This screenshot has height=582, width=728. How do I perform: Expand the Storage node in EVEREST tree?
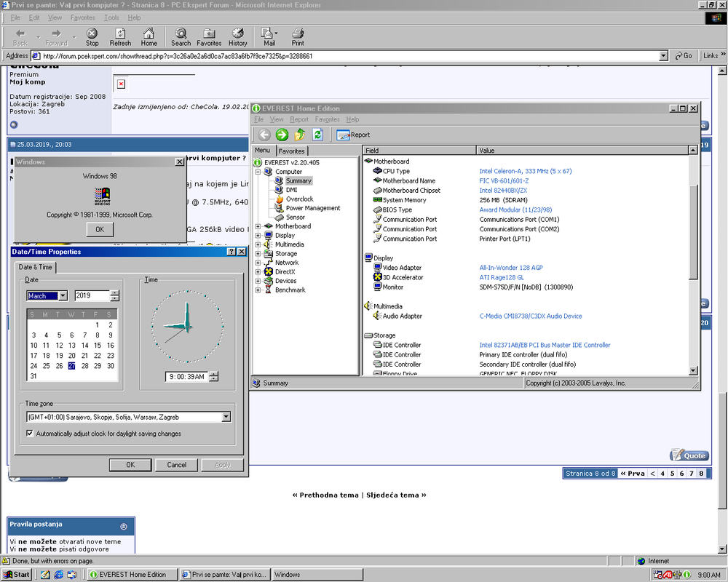pos(258,253)
